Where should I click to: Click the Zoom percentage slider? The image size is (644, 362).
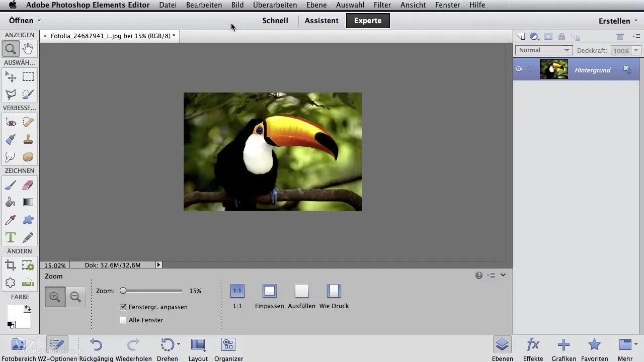151,291
